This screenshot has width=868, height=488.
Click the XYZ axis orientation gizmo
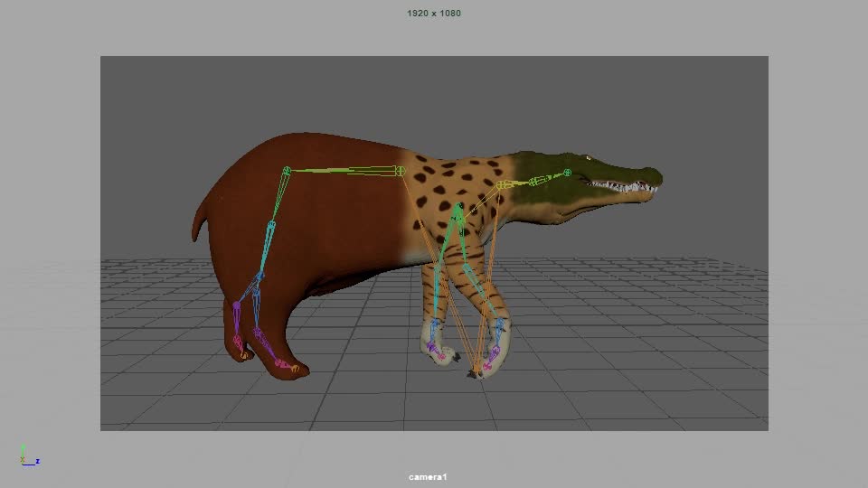click(27, 455)
